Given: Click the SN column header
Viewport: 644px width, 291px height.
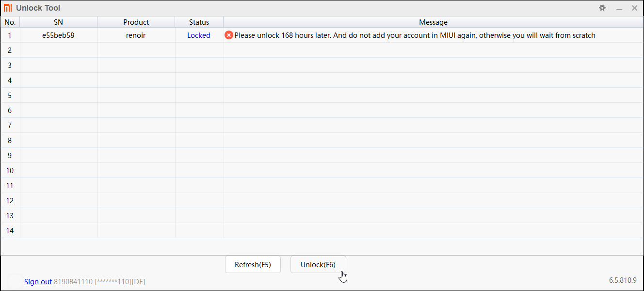Looking at the screenshot, I should (58, 22).
